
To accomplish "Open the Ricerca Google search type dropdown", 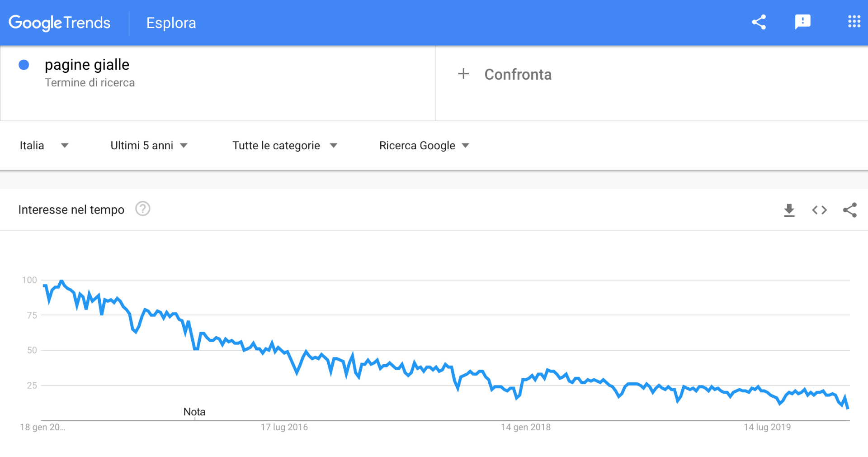I will click(x=424, y=145).
